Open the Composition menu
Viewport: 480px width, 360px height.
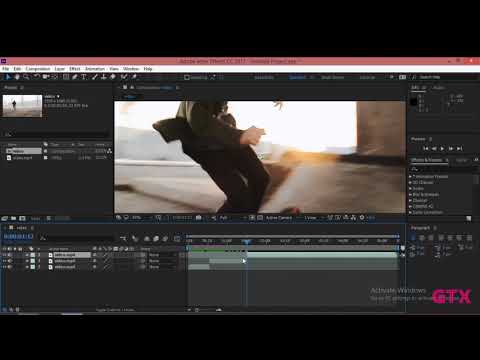pyautogui.click(x=38, y=69)
